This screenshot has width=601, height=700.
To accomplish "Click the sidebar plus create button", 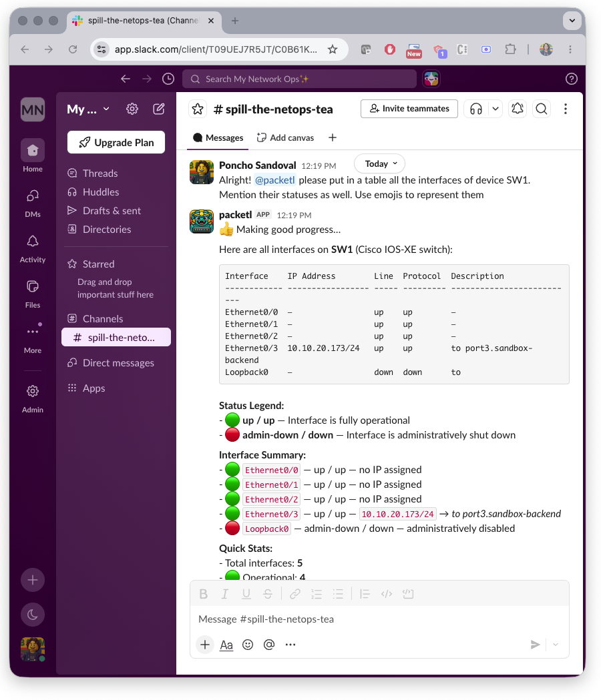I will coord(33,580).
